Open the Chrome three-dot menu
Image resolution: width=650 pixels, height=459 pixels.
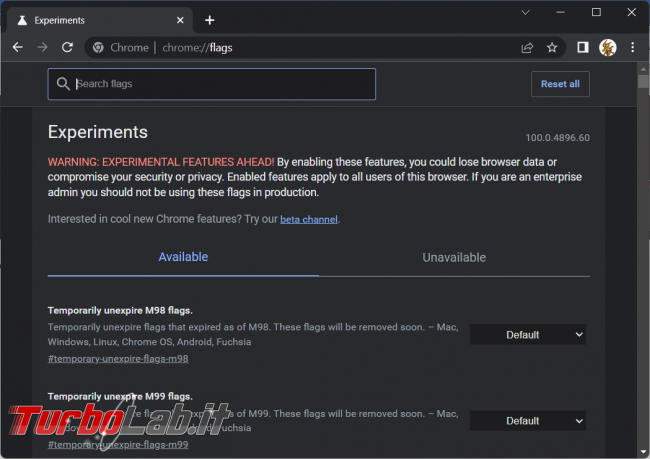coord(633,47)
